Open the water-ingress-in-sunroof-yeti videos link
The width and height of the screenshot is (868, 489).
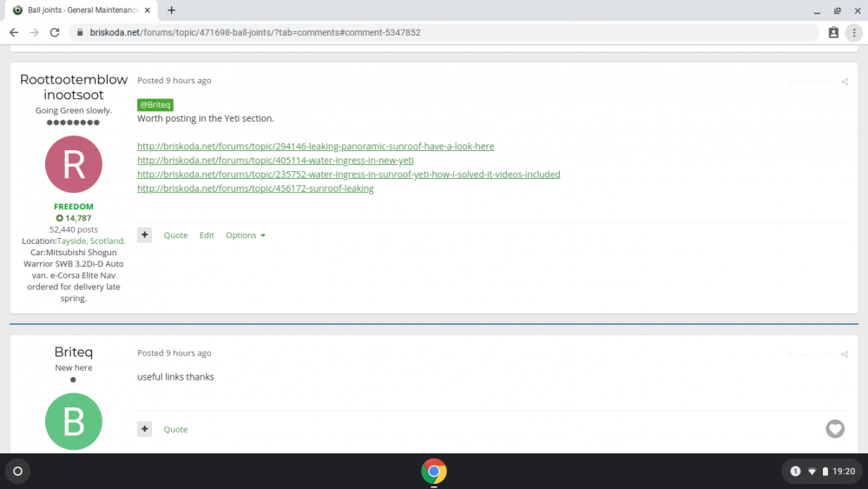[349, 174]
